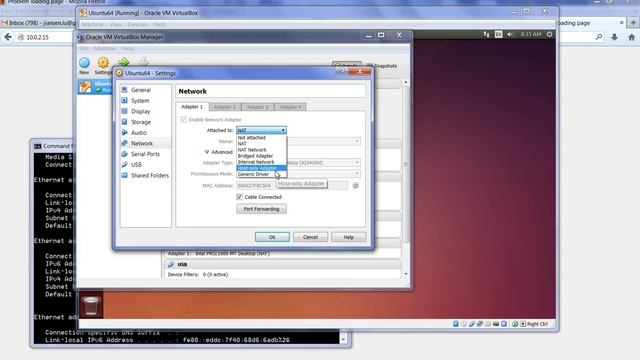Click the refresh MAC address icon
The image size is (640, 360).
point(356,185)
